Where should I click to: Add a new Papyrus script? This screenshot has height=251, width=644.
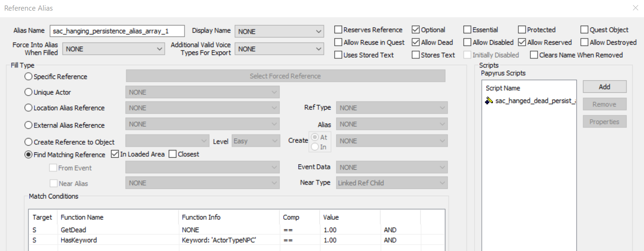tap(605, 87)
